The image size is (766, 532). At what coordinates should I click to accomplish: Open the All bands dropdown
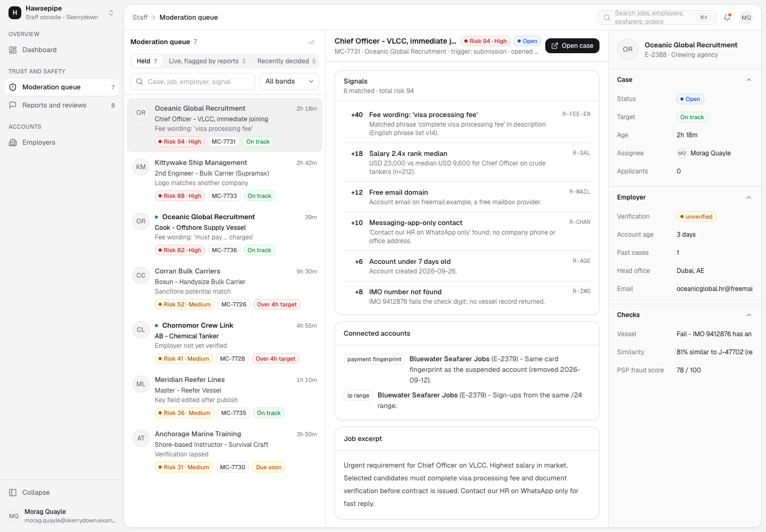[x=289, y=81]
